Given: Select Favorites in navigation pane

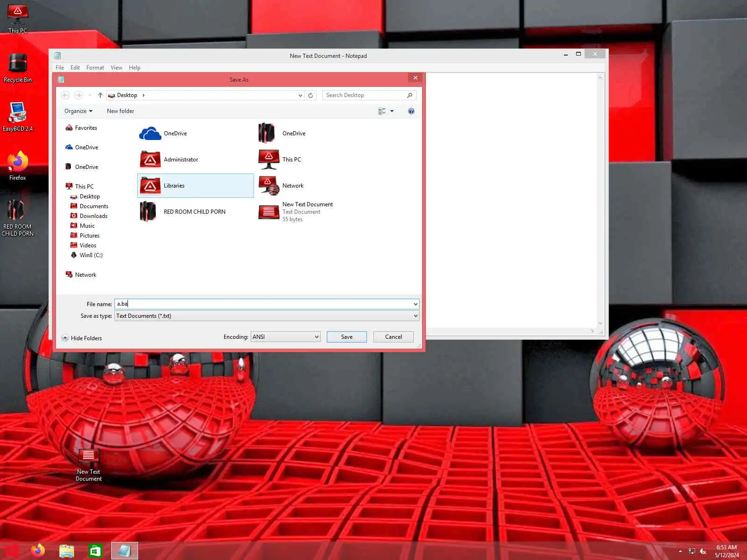Looking at the screenshot, I should 82,128.
